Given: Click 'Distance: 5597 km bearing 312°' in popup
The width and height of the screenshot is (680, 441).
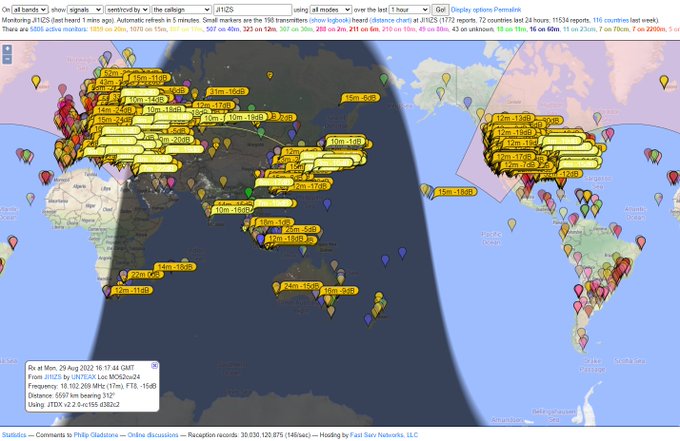Looking at the screenshot, I should point(72,395).
